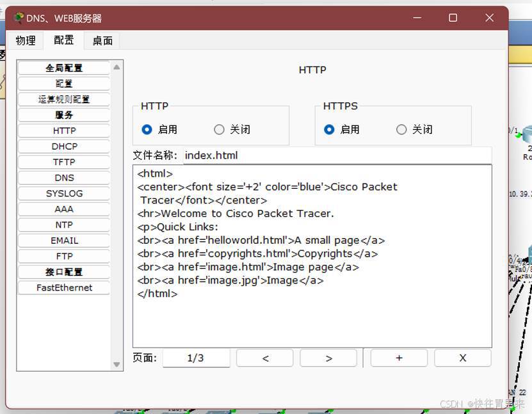Click the copyrights.html link code line
532x414 pixels.
click(257, 253)
